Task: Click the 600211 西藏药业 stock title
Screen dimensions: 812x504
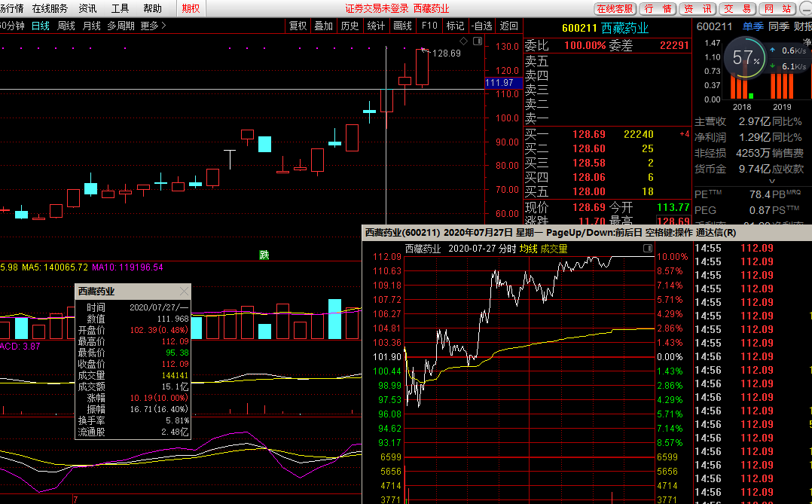Action: click(x=605, y=28)
